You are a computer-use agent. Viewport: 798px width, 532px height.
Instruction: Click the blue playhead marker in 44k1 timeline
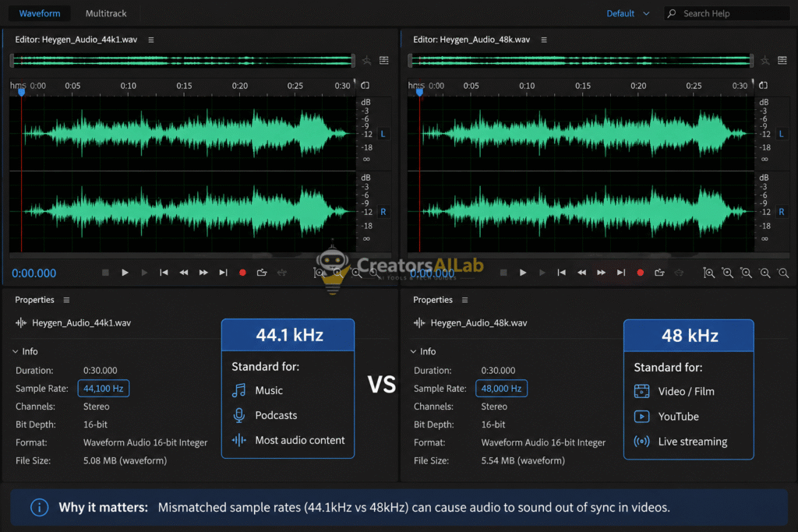[21, 93]
